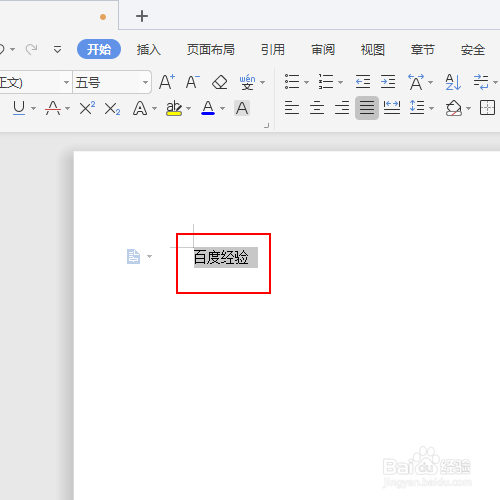The image size is (500, 500).
Task: Toggle subscript formatting
Action: pyautogui.click(x=112, y=109)
